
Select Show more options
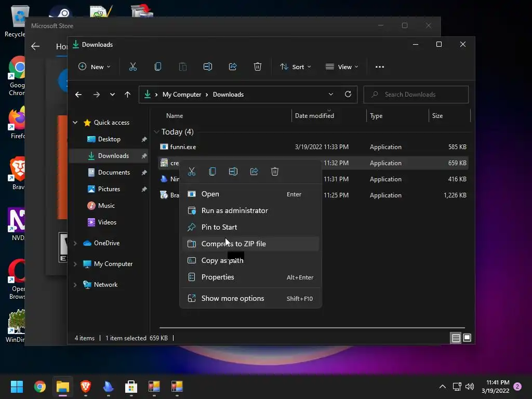[x=251, y=299]
